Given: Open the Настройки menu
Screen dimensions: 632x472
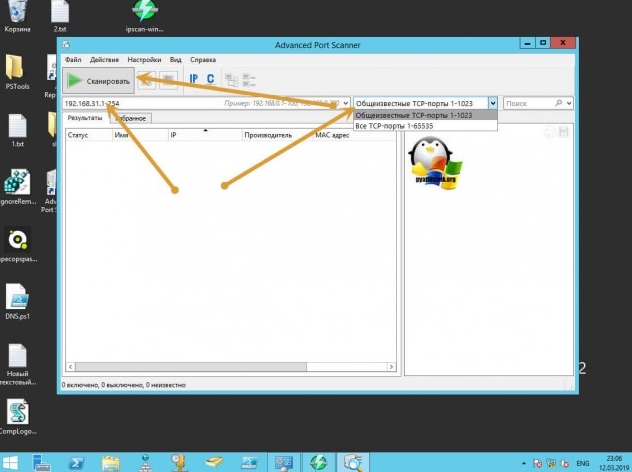Looking at the screenshot, I should (x=144, y=61).
